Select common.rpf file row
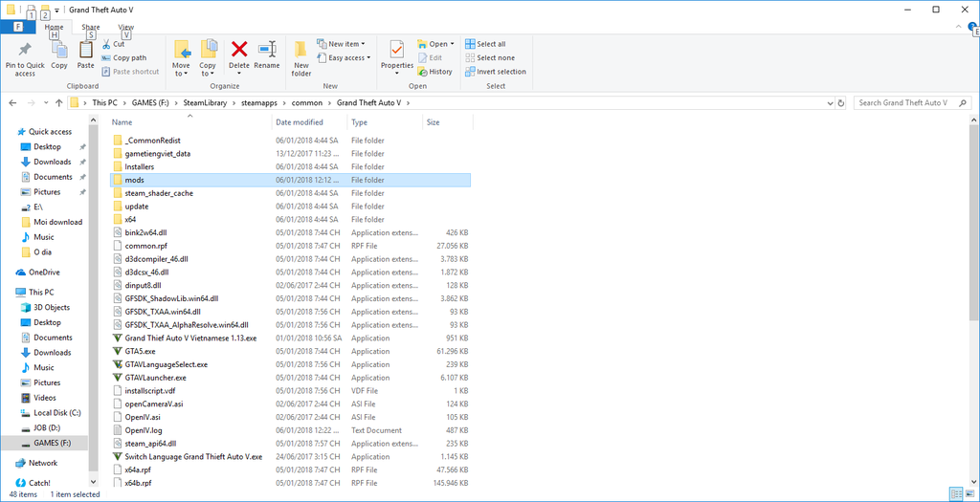 (290, 246)
